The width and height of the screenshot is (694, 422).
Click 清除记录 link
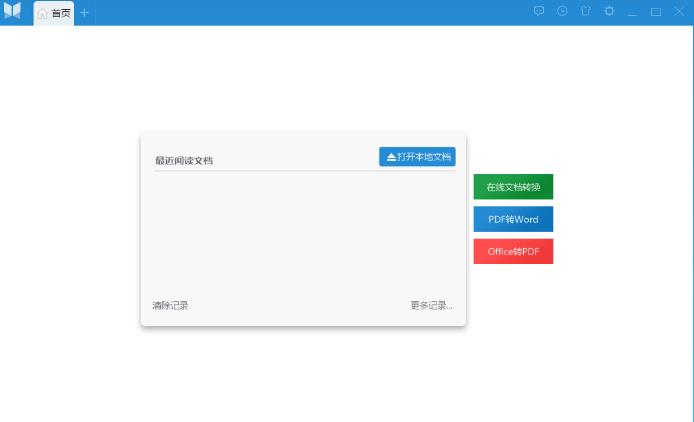point(170,306)
